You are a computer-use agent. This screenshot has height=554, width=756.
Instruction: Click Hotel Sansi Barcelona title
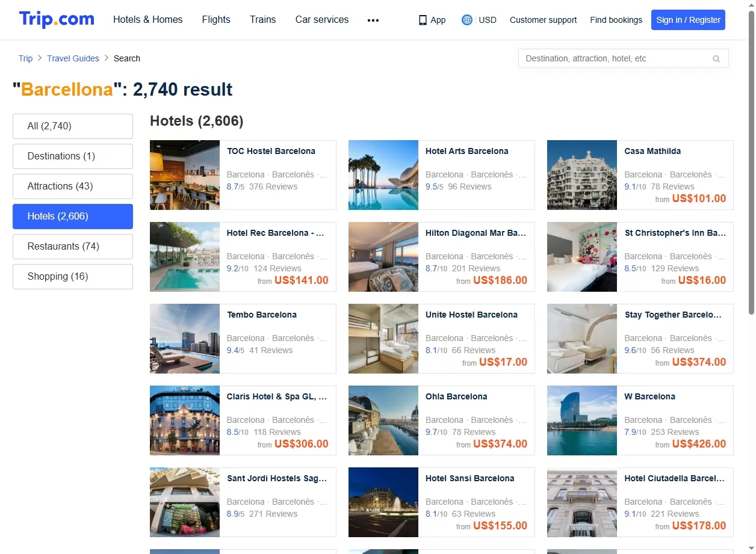[x=470, y=478]
